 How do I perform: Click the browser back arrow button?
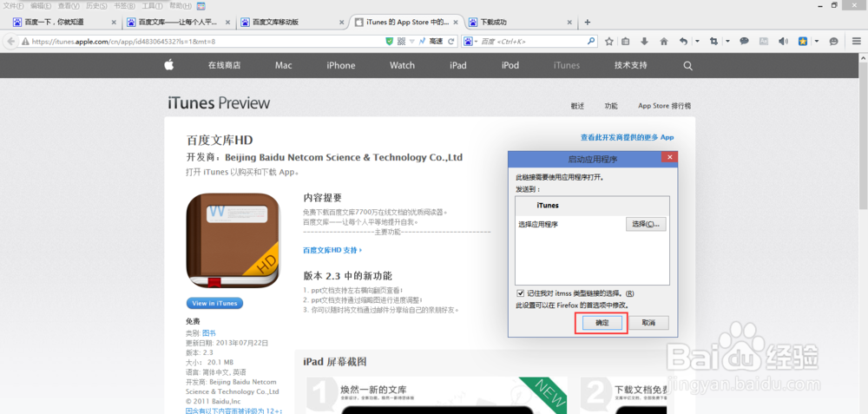tap(10, 42)
